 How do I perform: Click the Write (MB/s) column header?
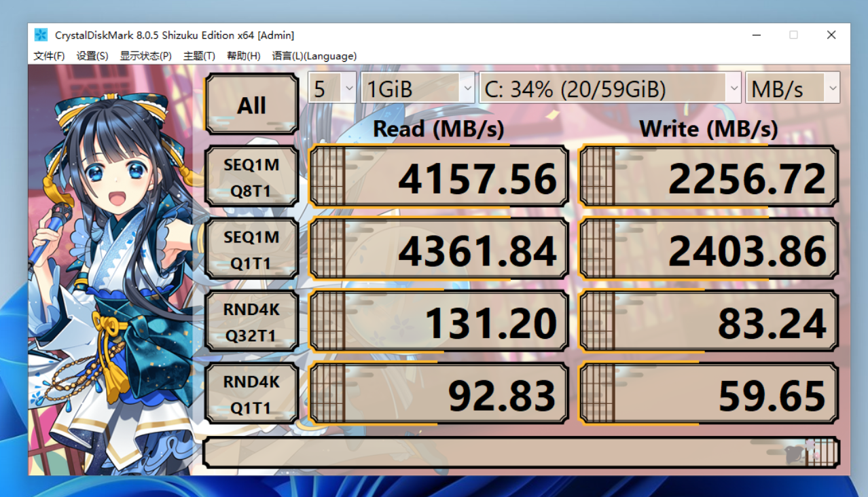[708, 128]
